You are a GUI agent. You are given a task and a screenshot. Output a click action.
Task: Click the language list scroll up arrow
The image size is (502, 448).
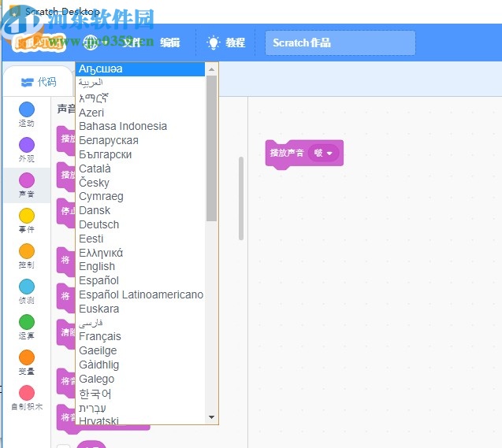(211, 69)
